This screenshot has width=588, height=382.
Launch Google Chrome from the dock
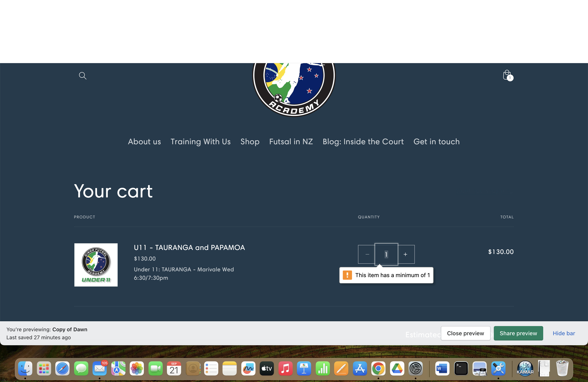click(x=378, y=368)
